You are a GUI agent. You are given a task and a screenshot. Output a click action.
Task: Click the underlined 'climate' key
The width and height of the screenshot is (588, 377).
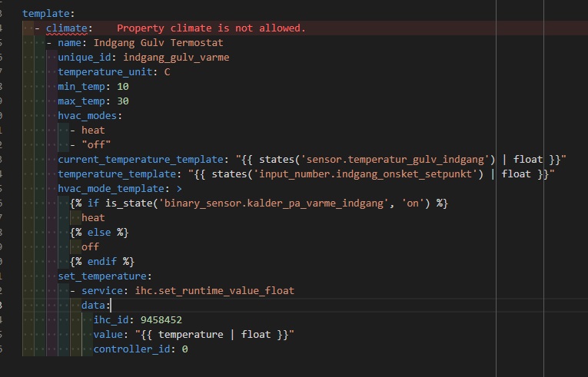[x=66, y=28]
